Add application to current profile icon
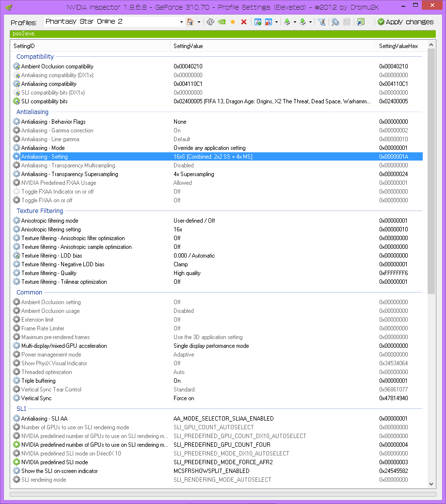446x504 pixels. [x=258, y=22]
